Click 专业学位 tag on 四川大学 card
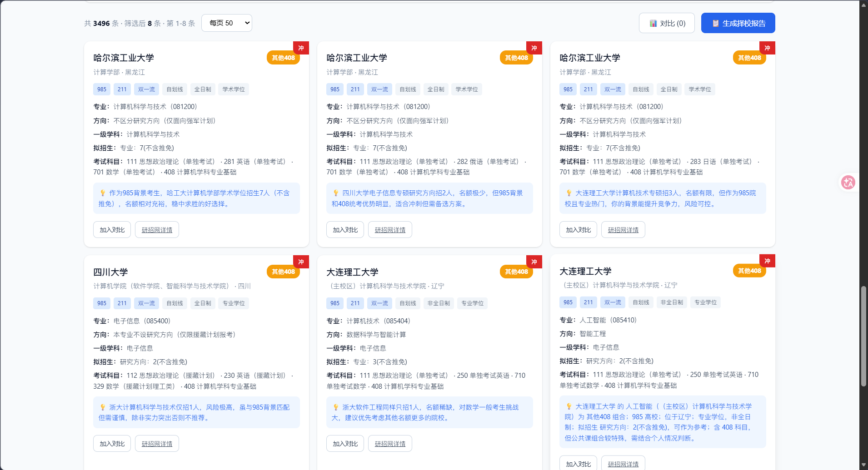This screenshot has height=470, width=868. click(234, 303)
